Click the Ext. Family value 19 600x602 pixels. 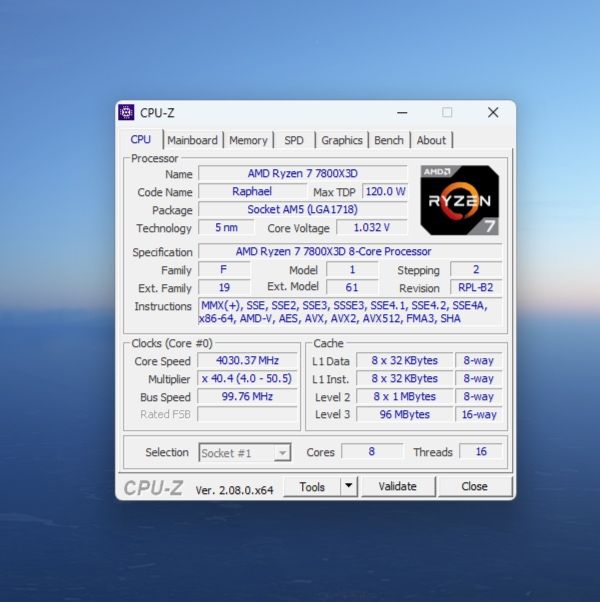tap(224, 288)
